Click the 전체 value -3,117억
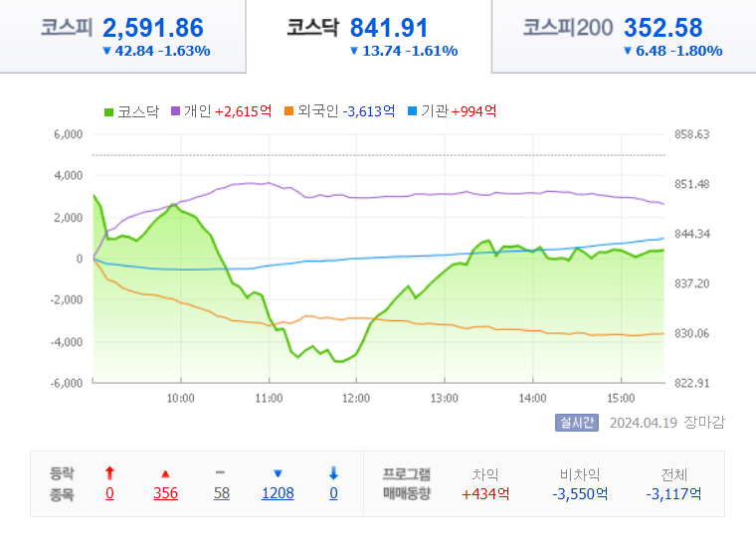Viewport: 756px width, 545px height. click(x=673, y=494)
